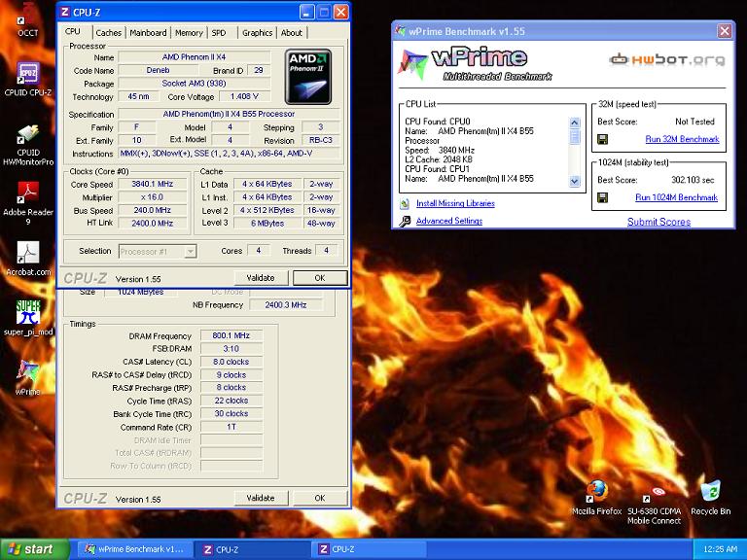This screenshot has height=560, width=747.
Task: Launch Adobe Reader 9 icon
Action: coord(28,204)
